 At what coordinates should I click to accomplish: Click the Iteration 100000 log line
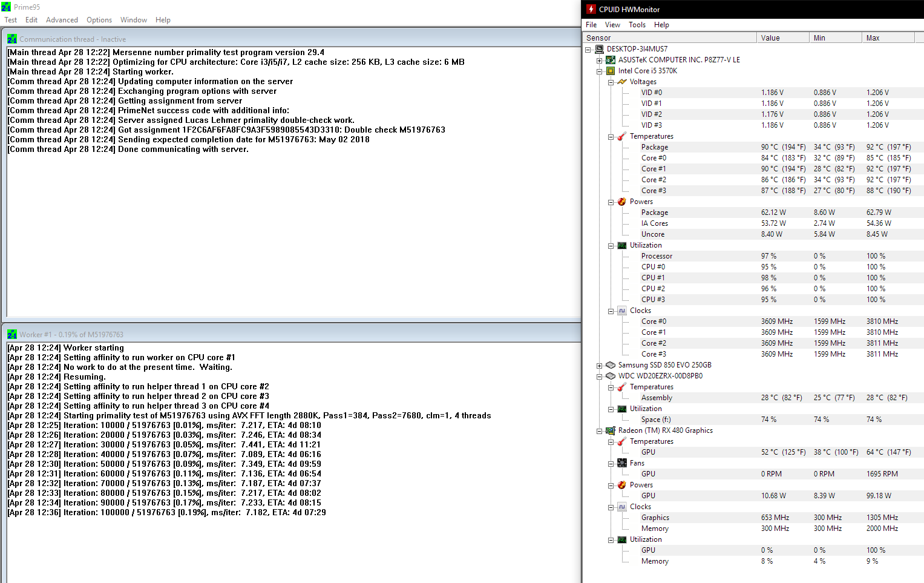point(166,512)
